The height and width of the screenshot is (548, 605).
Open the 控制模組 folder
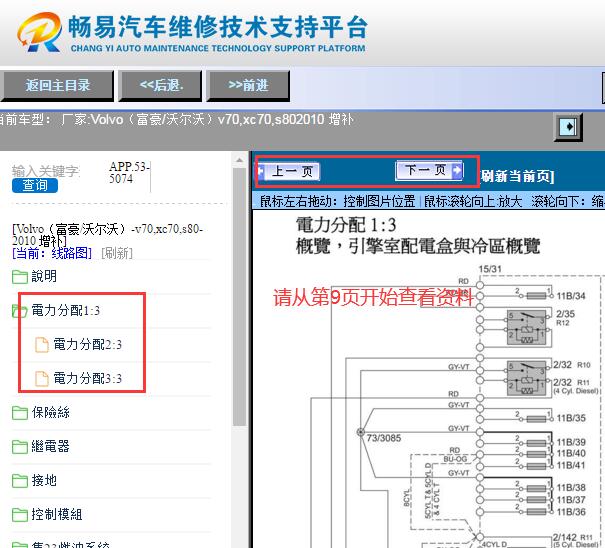tap(57, 514)
